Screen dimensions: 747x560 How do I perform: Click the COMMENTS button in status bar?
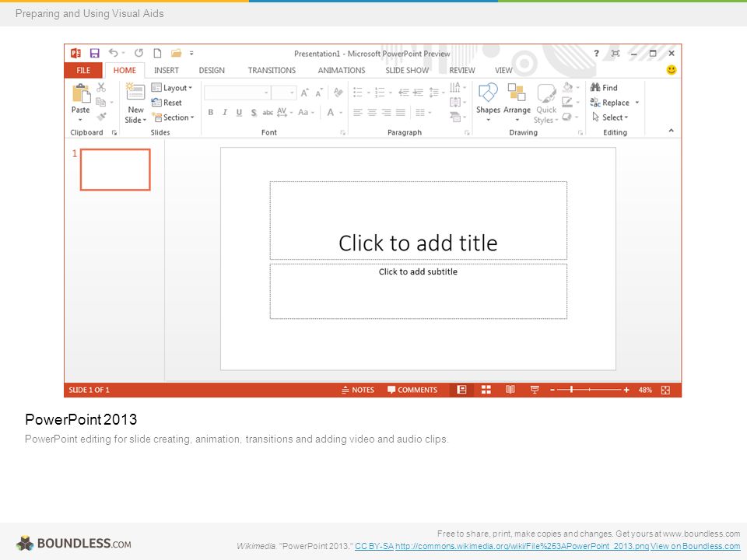[412, 390]
